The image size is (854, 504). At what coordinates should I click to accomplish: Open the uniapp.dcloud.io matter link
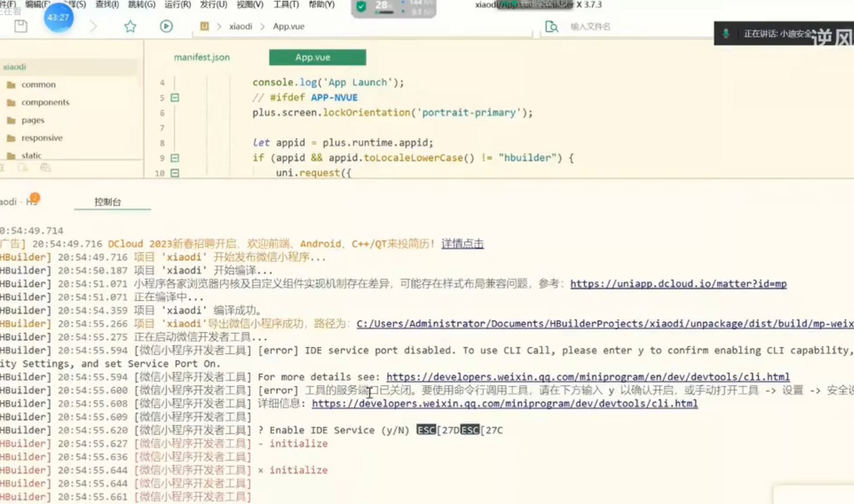678,284
